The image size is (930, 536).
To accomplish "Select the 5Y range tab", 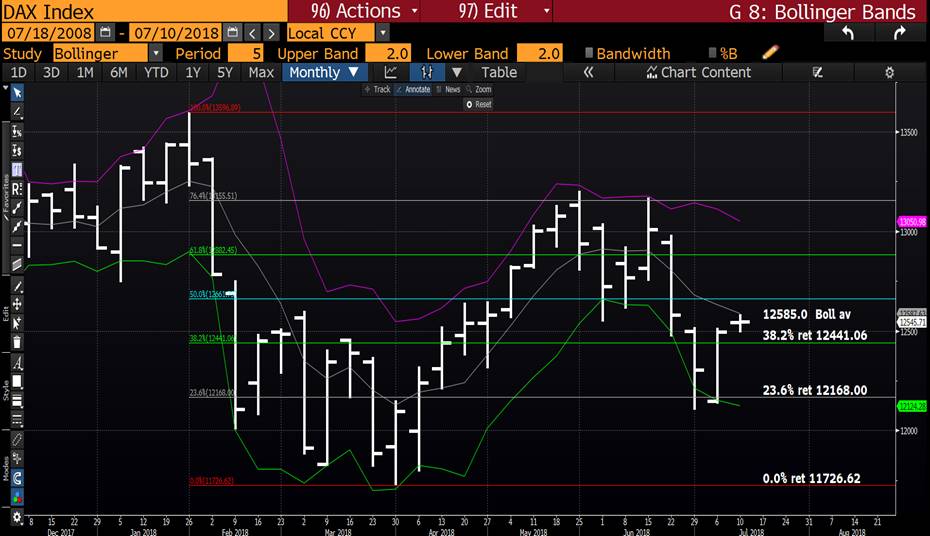I will pos(225,72).
